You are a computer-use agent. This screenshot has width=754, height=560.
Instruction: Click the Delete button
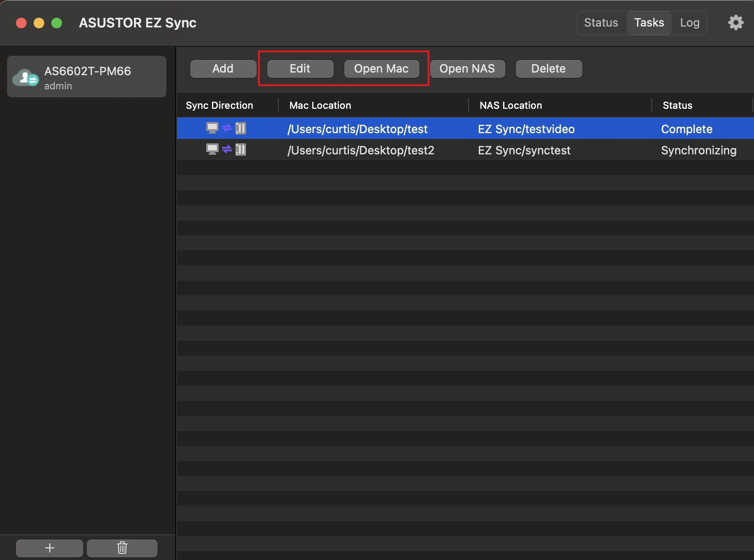click(x=549, y=69)
